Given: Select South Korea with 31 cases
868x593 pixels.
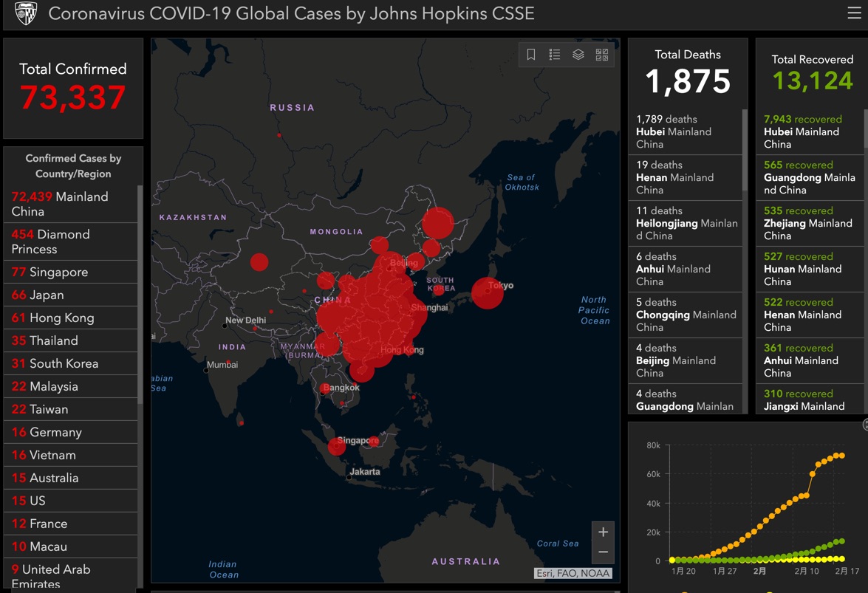Looking at the screenshot, I should [70, 363].
